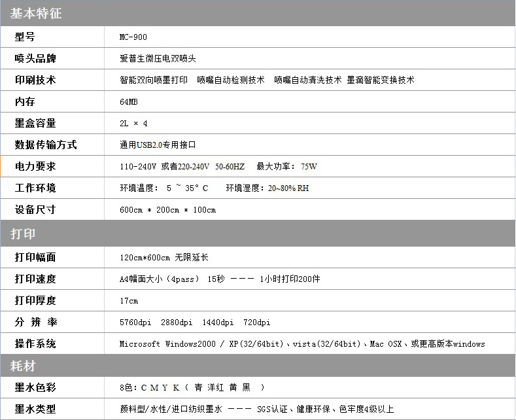Click the 耗材 section header

[23, 365]
